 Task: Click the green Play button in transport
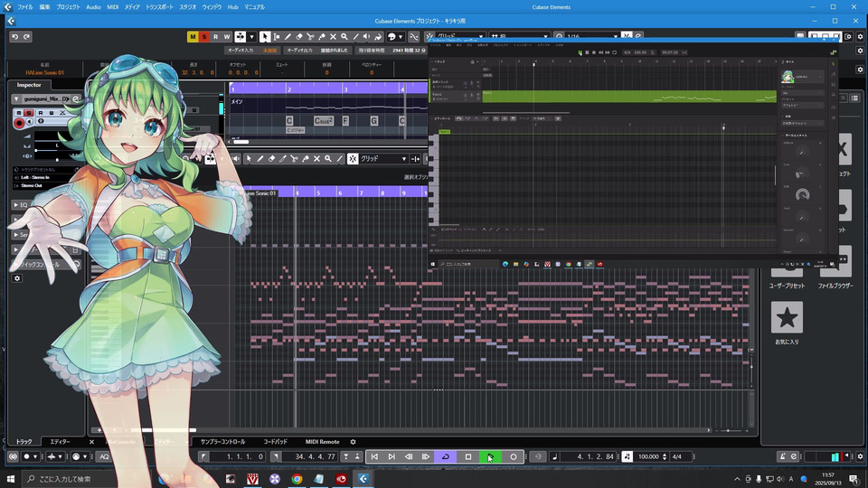(490, 457)
